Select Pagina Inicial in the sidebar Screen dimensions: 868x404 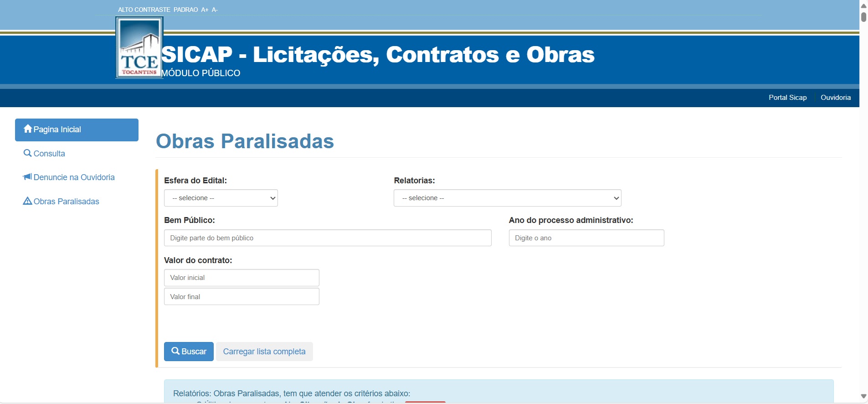click(77, 130)
